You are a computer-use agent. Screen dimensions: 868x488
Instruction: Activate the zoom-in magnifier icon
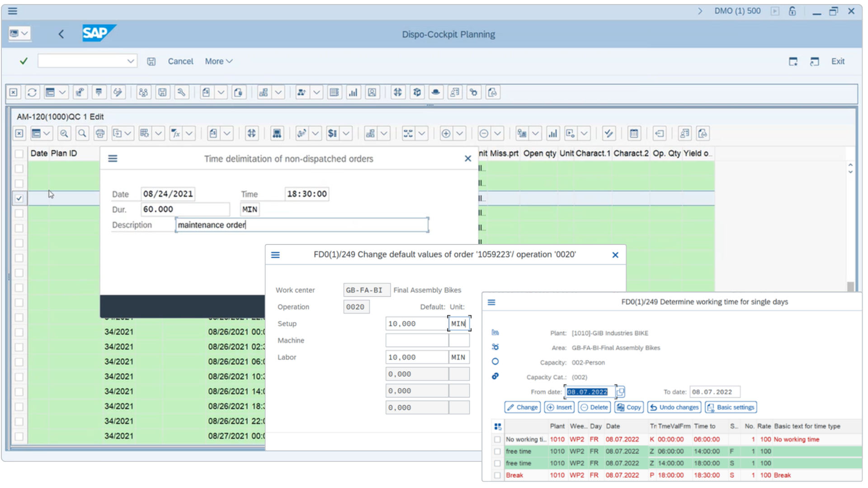(x=64, y=133)
